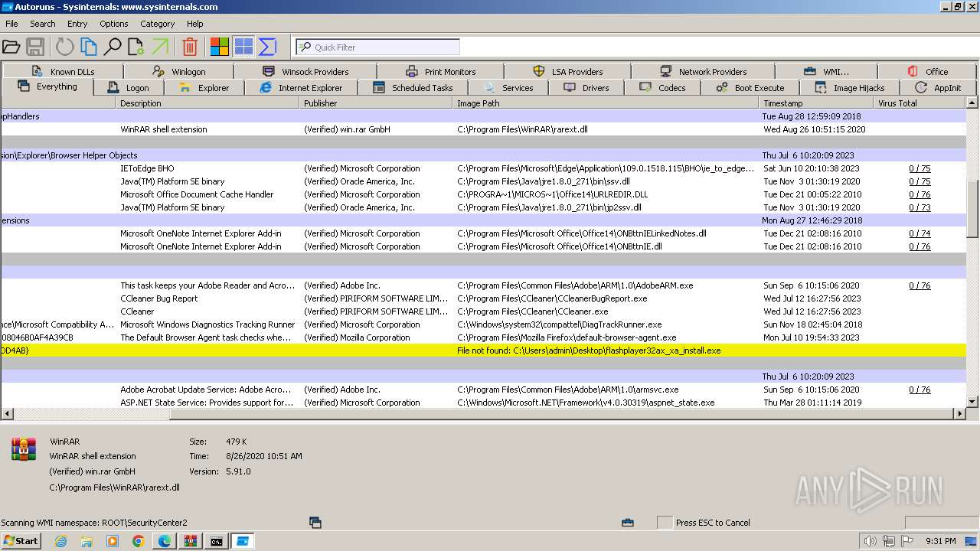Image resolution: width=980 pixels, height=551 pixels.
Task: Sort by the Description column header
Action: (207, 103)
